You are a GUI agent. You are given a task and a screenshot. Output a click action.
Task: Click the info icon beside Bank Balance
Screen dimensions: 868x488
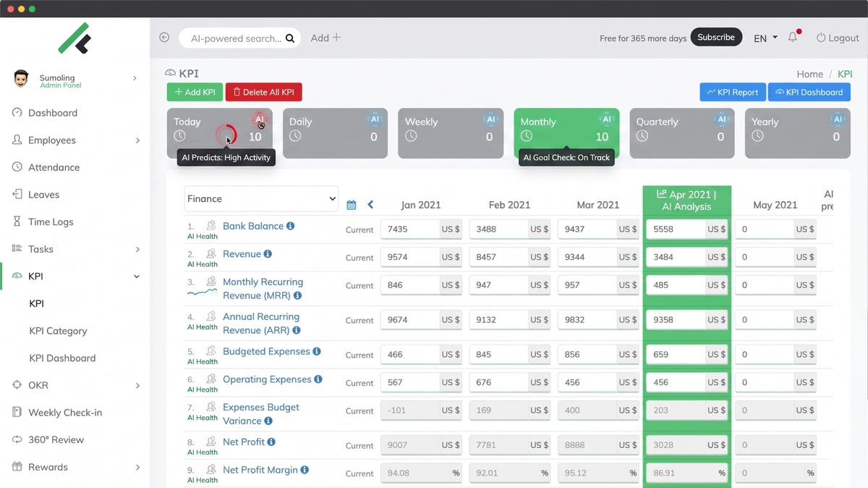290,226
